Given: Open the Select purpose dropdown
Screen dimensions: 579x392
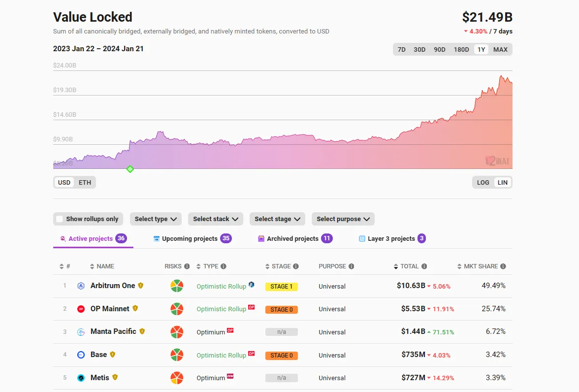Looking at the screenshot, I should click(x=343, y=219).
